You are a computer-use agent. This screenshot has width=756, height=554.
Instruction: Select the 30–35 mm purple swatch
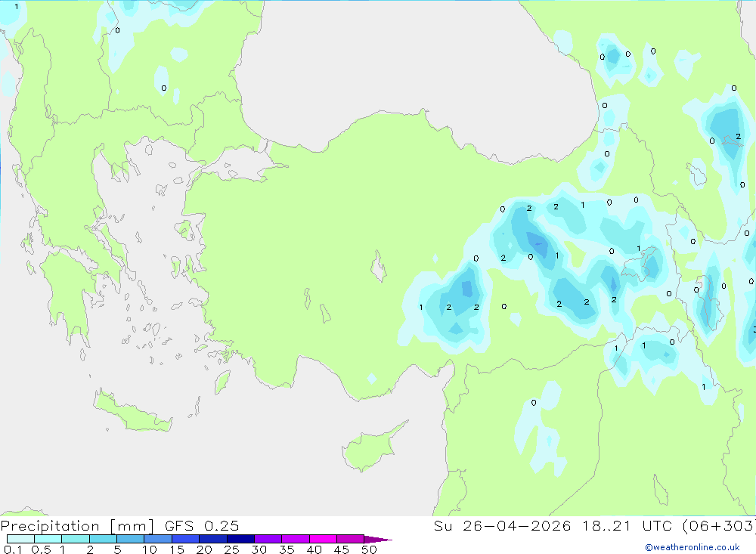click(x=268, y=539)
